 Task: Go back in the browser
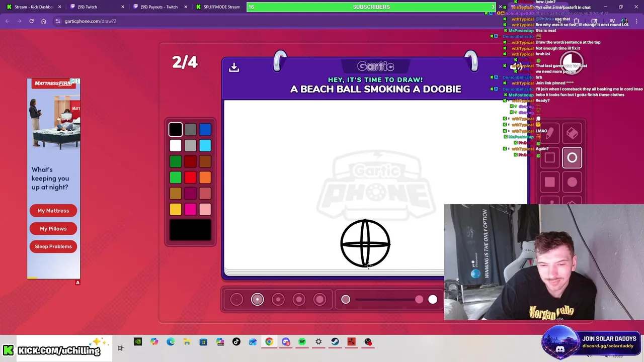click(x=7, y=21)
